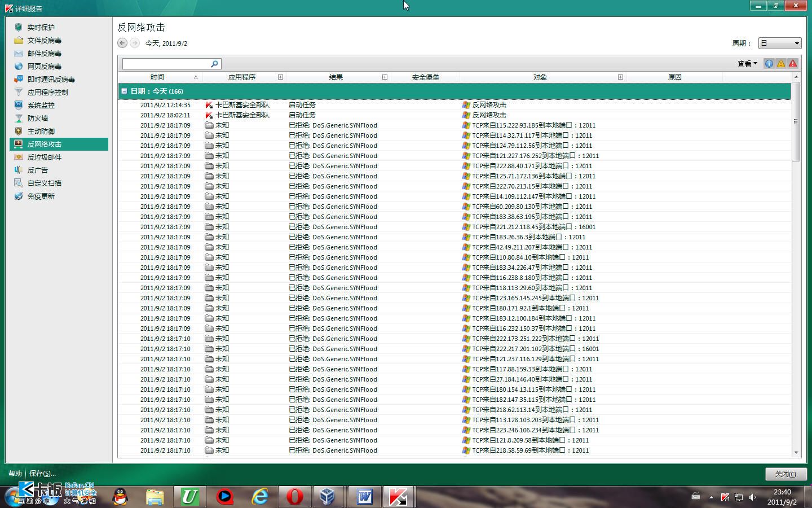The width and height of the screenshot is (812, 508).
Task: Click the vertical scrollbar thumb
Action: [796, 121]
